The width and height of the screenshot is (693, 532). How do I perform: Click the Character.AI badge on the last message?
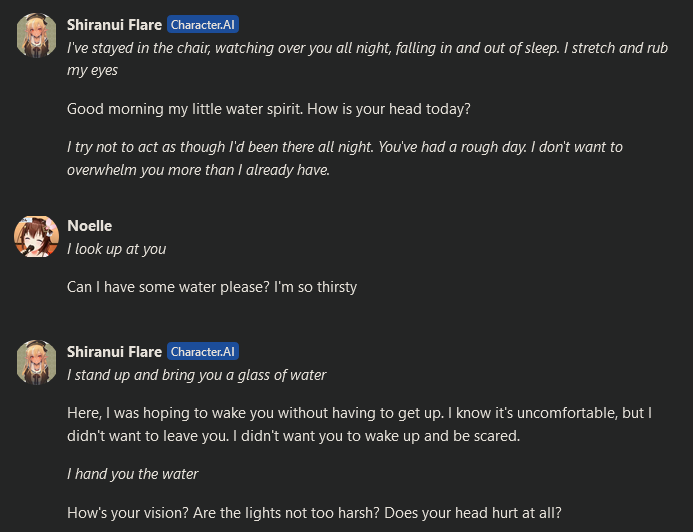click(203, 352)
